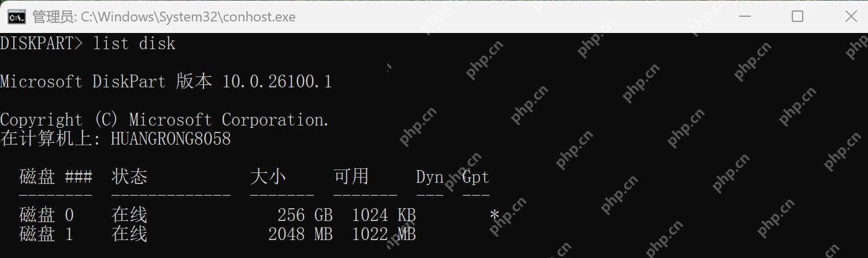Click the conhost console icon in title bar
This screenshot has width=868, height=258.
pos(16,16)
